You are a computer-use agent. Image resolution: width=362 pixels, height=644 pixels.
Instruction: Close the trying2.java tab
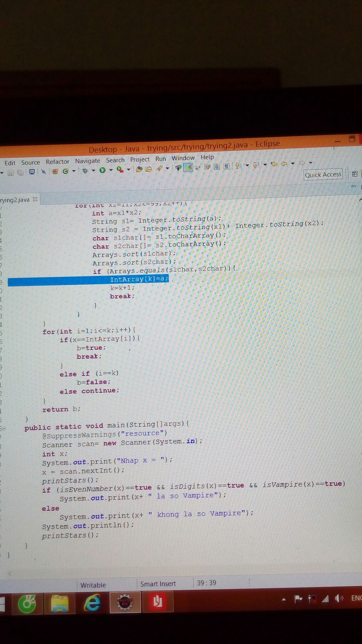point(35,199)
